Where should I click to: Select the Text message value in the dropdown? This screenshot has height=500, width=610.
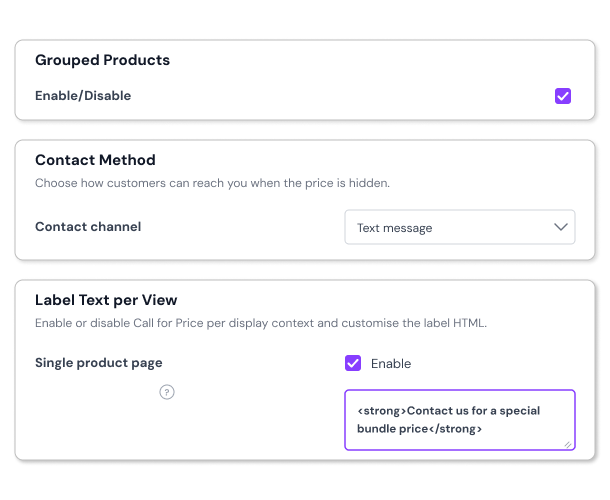(x=394, y=228)
